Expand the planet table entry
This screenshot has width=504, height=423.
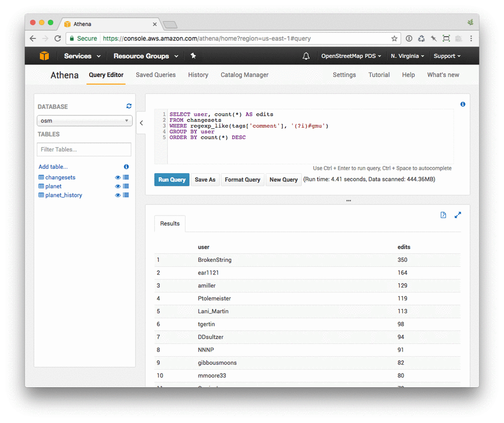[x=53, y=186]
